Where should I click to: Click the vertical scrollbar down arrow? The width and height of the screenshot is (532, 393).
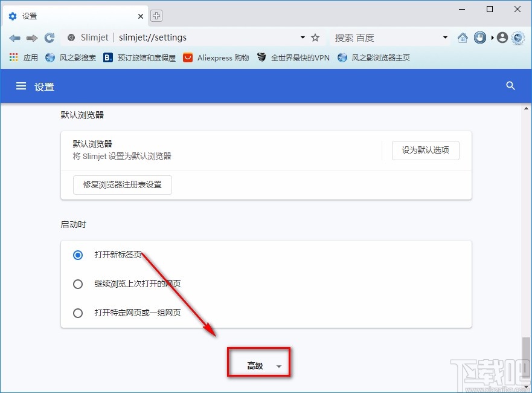click(x=525, y=388)
